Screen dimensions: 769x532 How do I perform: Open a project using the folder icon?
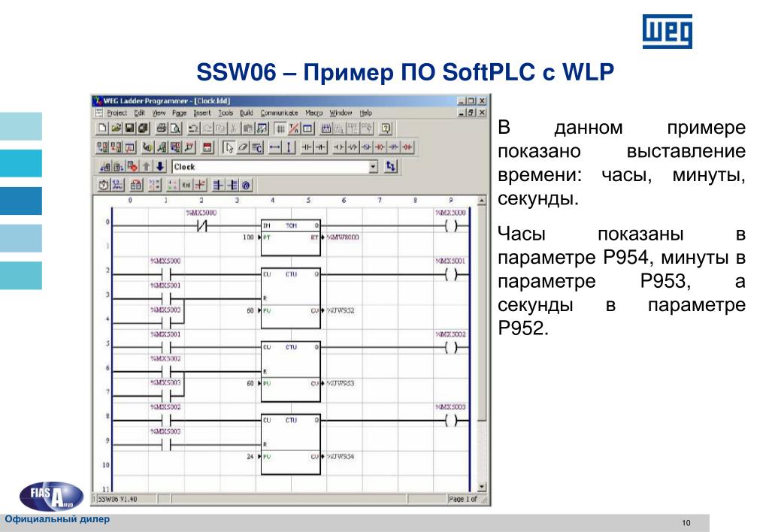[x=117, y=128]
